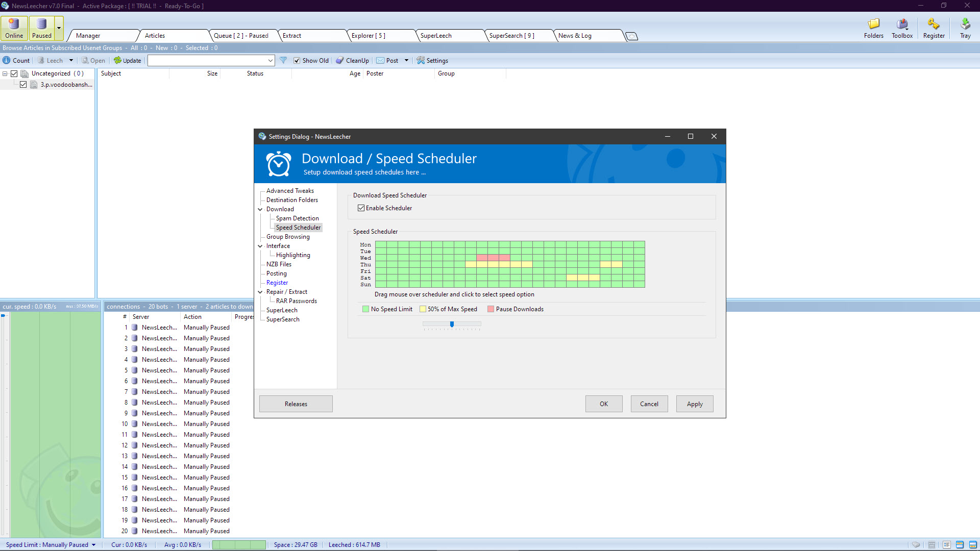Open the Paused button dropdown arrow
The image size is (980, 551).
(x=59, y=28)
